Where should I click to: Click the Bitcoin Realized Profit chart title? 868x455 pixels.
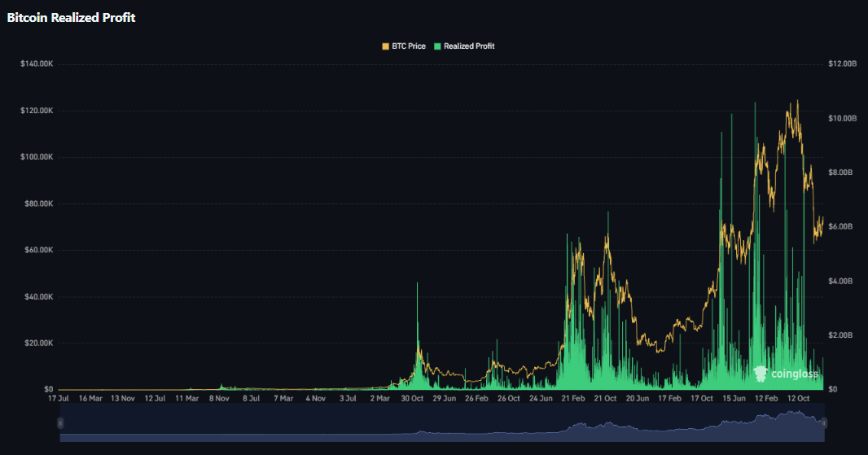[x=71, y=18]
